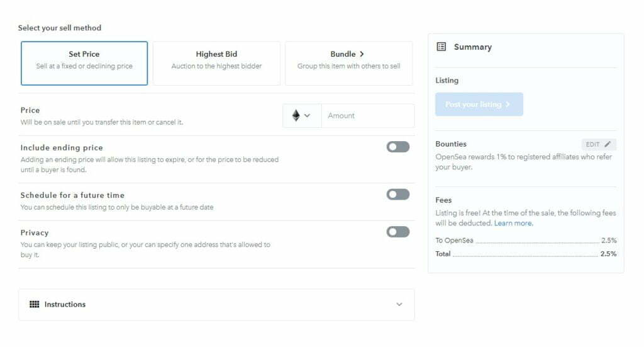
Task: Expand the Instructions section chevron
Action: click(x=399, y=304)
